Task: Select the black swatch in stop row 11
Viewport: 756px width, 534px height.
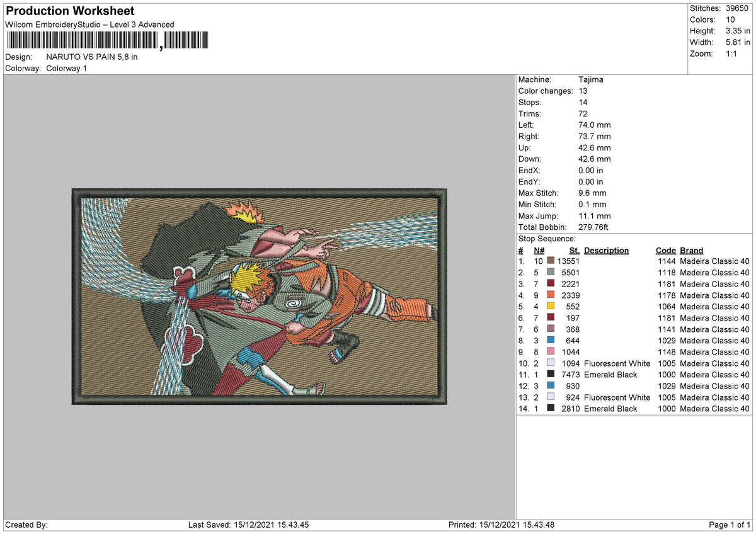Action: tap(551, 375)
